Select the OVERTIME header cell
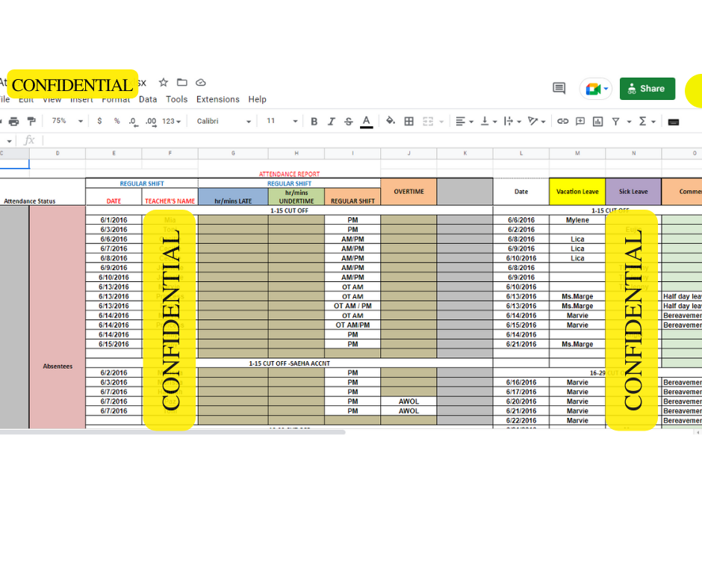 pos(409,192)
